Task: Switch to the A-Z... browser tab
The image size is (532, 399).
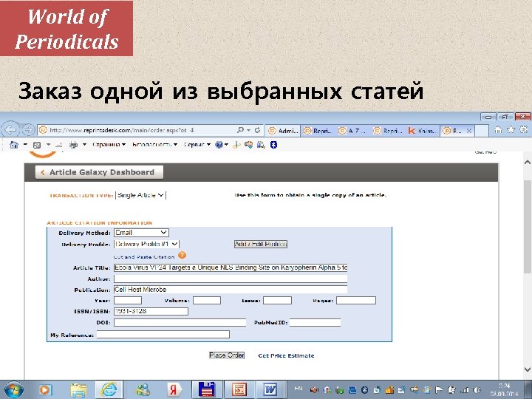Action: [x=353, y=131]
